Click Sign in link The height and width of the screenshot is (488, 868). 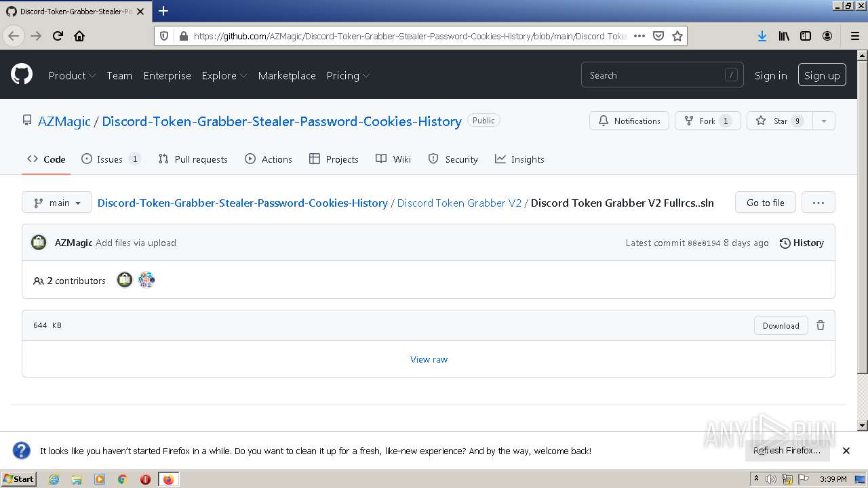(770, 75)
